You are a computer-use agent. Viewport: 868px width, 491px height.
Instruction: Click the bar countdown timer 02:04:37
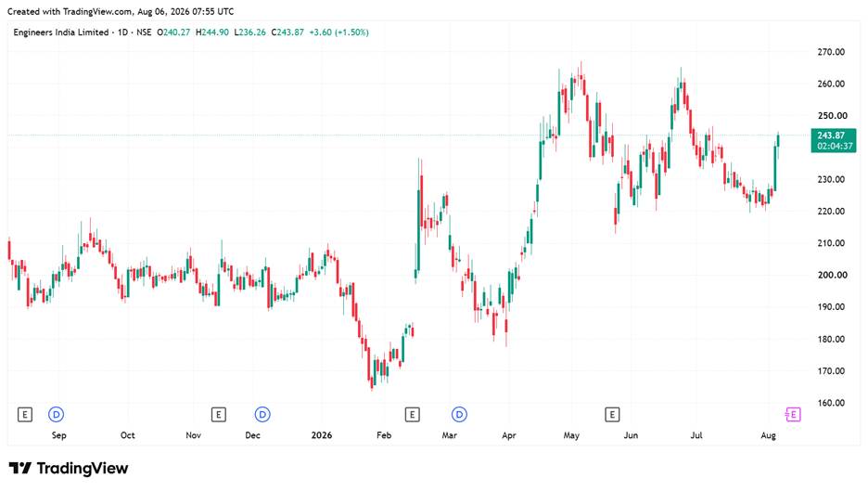(x=835, y=147)
